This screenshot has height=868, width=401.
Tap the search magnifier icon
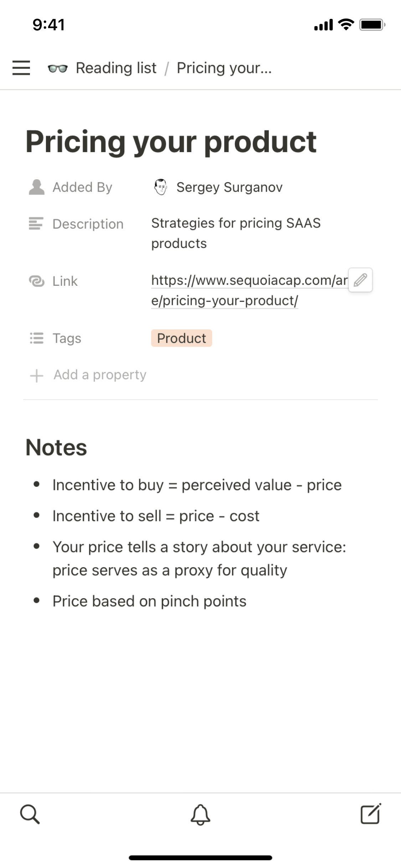click(30, 814)
